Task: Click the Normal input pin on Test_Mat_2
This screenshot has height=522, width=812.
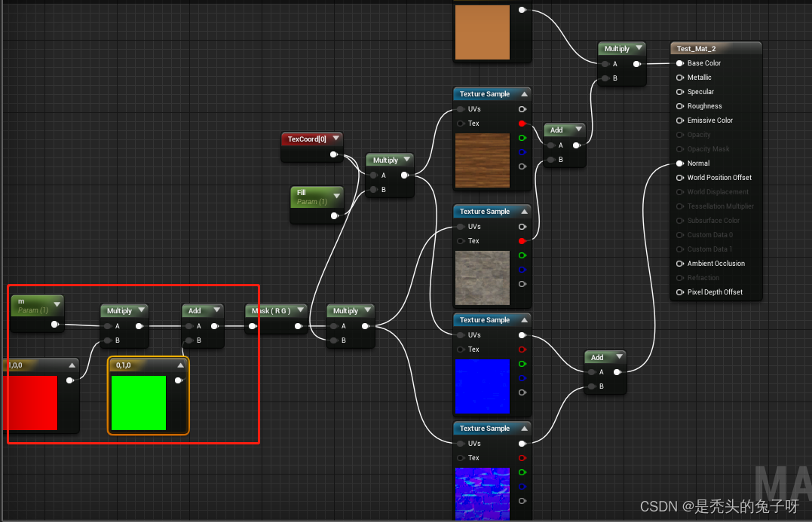Action: click(680, 163)
